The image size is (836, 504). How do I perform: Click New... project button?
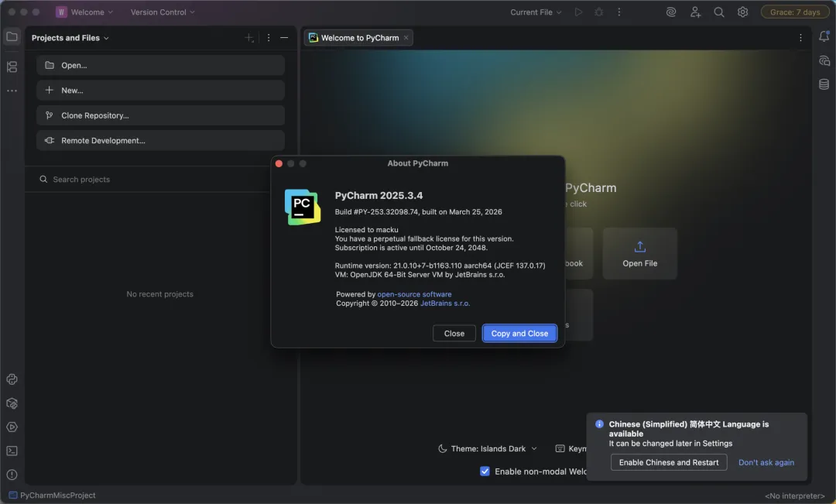160,90
